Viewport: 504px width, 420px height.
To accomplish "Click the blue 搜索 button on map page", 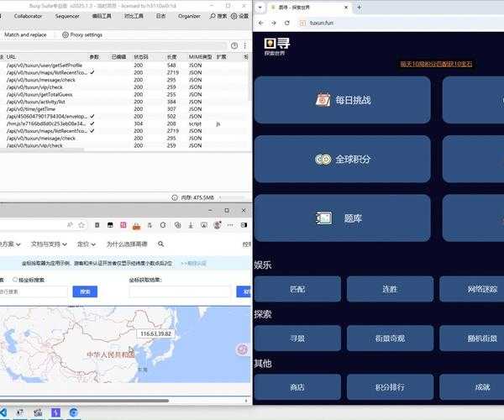I will [x=84, y=291].
